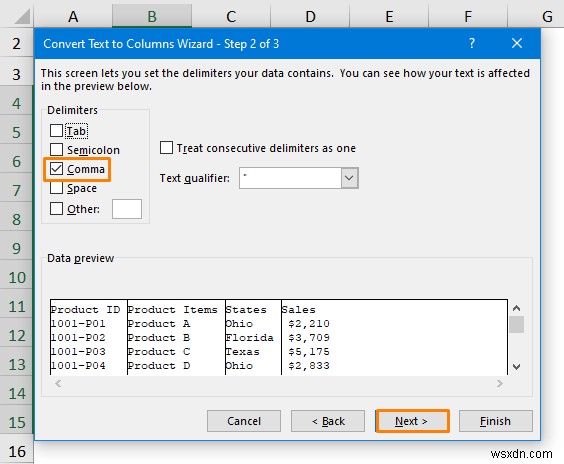Check the Semicolon delimiter option
The image size is (564, 464).
click(x=56, y=150)
